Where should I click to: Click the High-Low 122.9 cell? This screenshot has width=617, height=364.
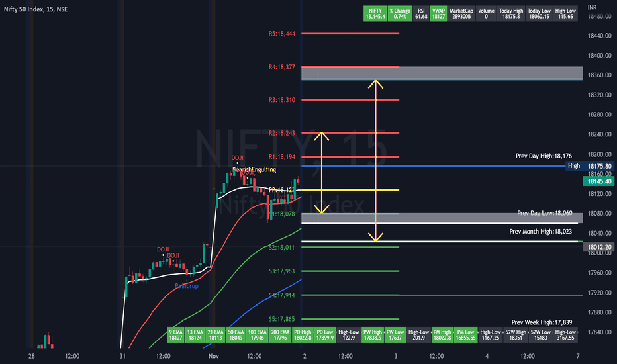pos(349,335)
